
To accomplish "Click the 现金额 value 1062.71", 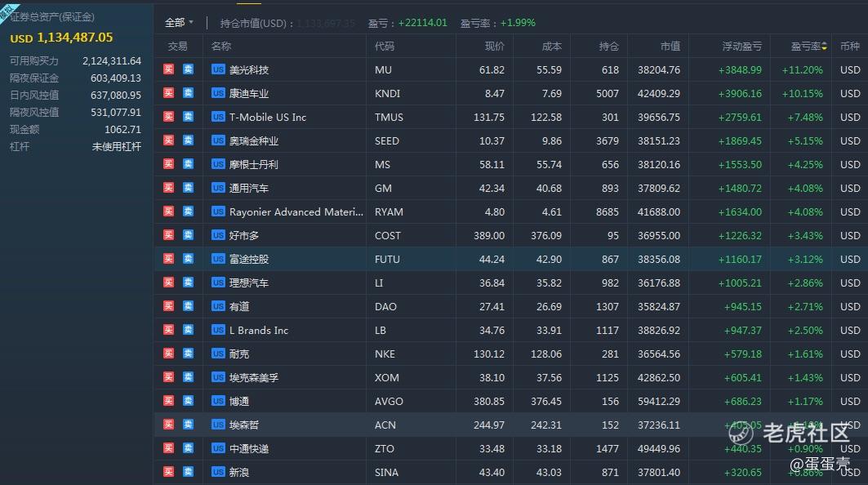I will click(x=123, y=130).
